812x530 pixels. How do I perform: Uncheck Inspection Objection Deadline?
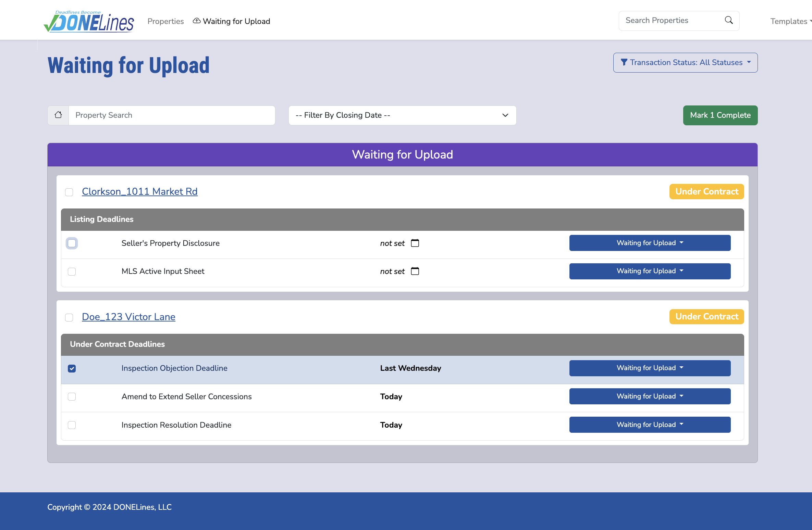coord(72,368)
